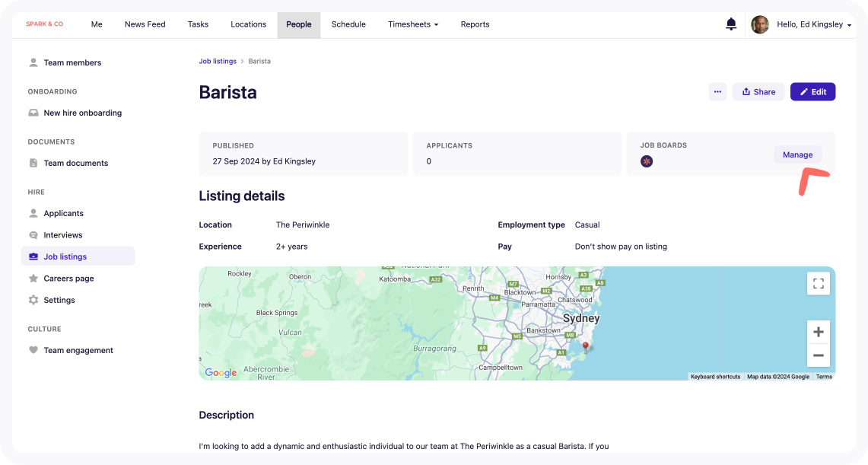Click the Team engagement heart icon
868x465 pixels.
click(x=33, y=350)
